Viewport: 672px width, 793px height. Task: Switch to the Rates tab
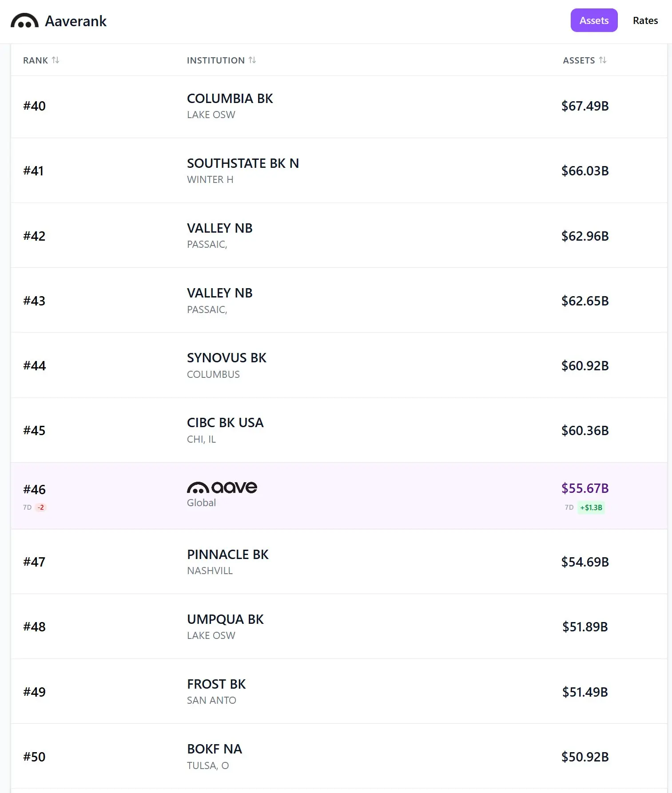(x=645, y=20)
